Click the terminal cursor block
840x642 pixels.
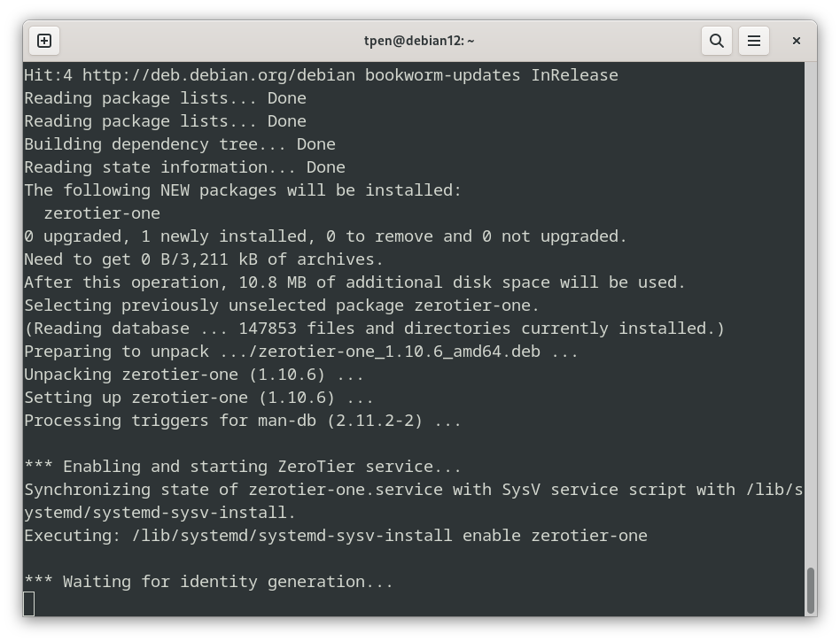(29, 604)
